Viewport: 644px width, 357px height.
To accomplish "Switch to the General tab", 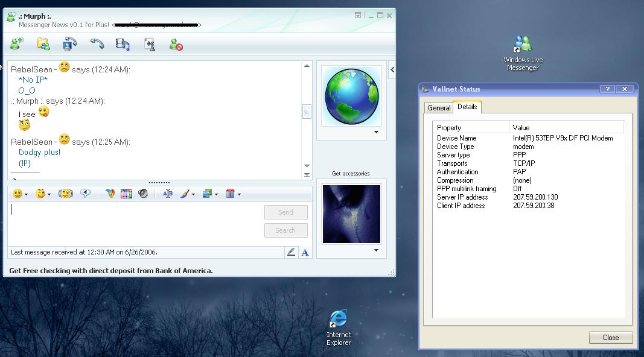I will click(x=439, y=107).
